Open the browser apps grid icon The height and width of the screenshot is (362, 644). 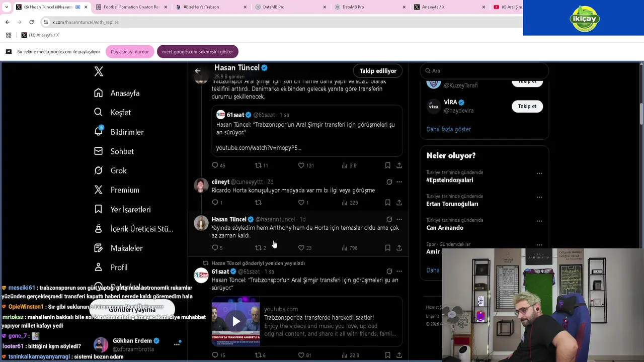pos(9,35)
